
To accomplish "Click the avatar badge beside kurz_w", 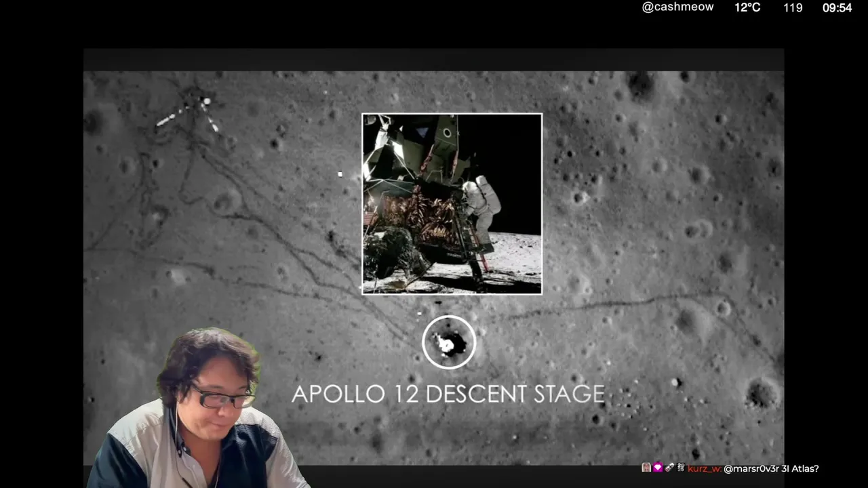I will pyautogui.click(x=646, y=468).
